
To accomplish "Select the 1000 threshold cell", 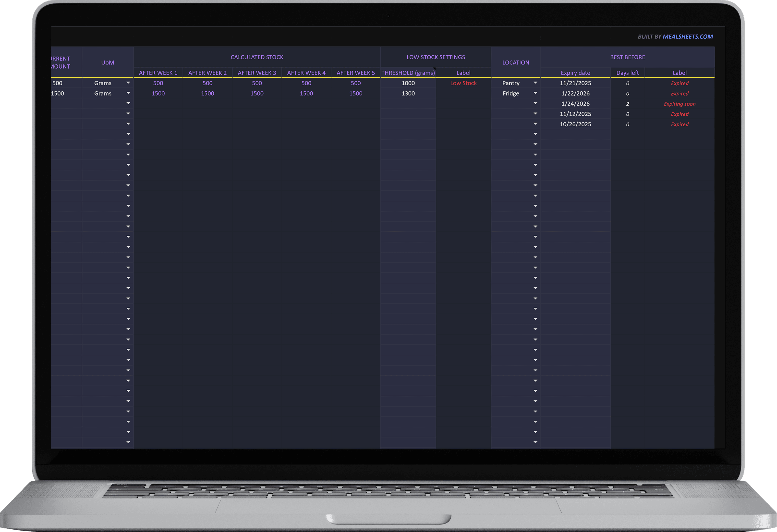I will click(408, 83).
